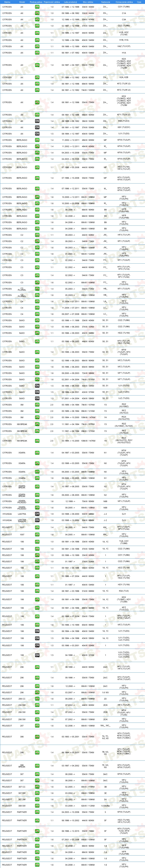Click the '1.6 16V' body cell
145x868 pixels.
(x=105, y=692)
